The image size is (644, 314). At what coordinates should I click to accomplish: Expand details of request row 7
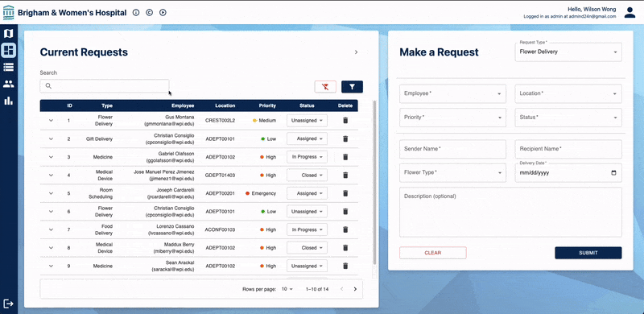click(x=51, y=229)
